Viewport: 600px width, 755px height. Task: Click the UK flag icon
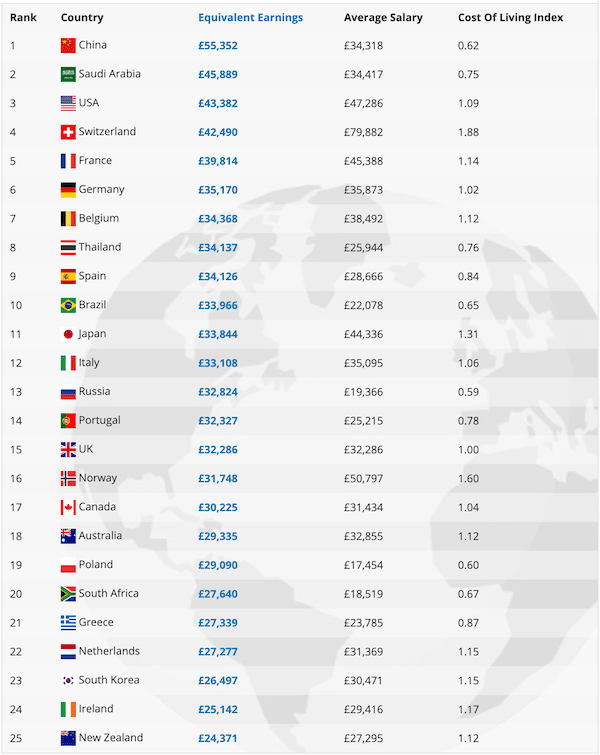(68, 450)
